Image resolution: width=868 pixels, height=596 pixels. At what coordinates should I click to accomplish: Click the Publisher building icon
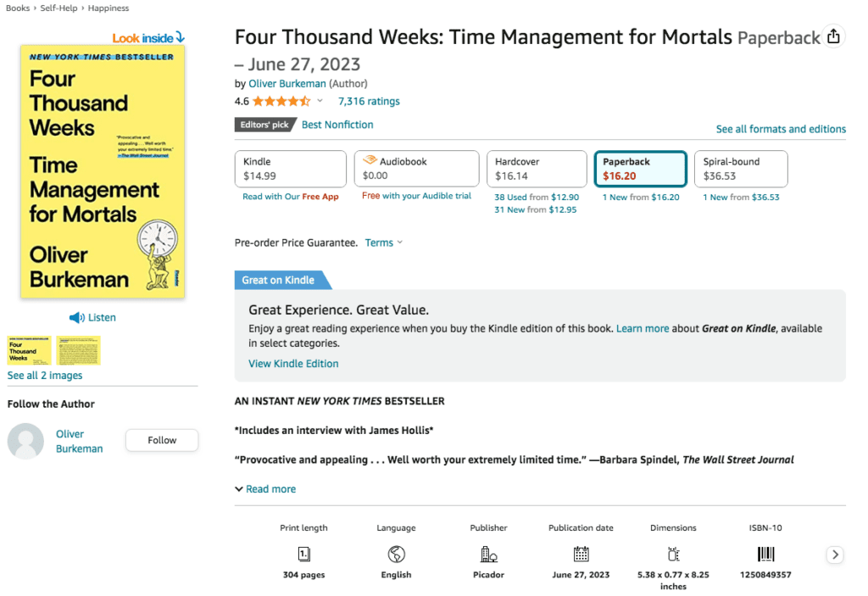[x=489, y=554]
